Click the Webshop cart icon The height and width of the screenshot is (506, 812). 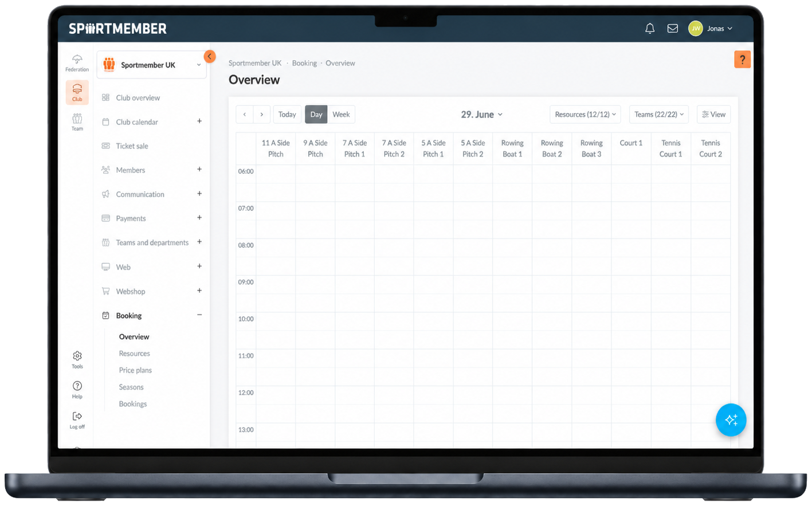click(x=105, y=291)
